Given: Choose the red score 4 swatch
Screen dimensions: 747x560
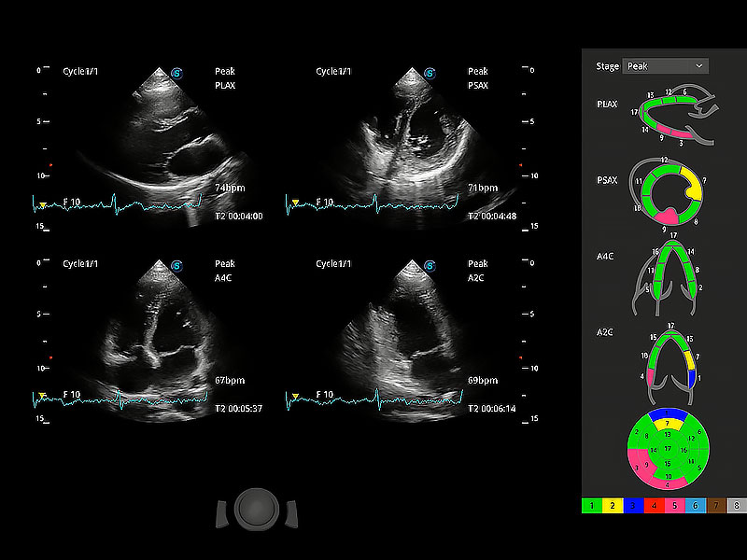Looking at the screenshot, I should [653, 505].
